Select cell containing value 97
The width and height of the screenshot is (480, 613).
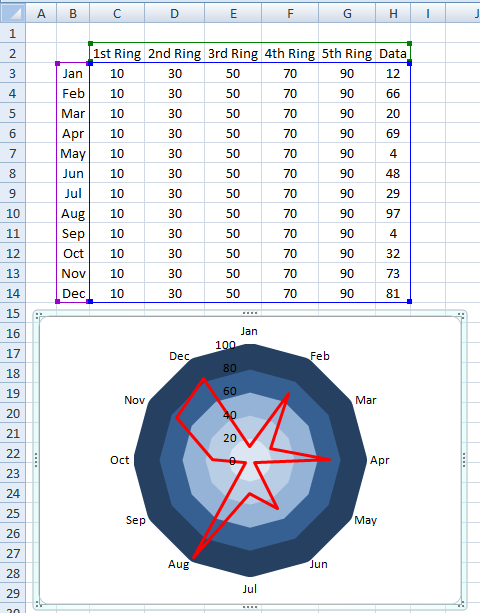[393, 213]
